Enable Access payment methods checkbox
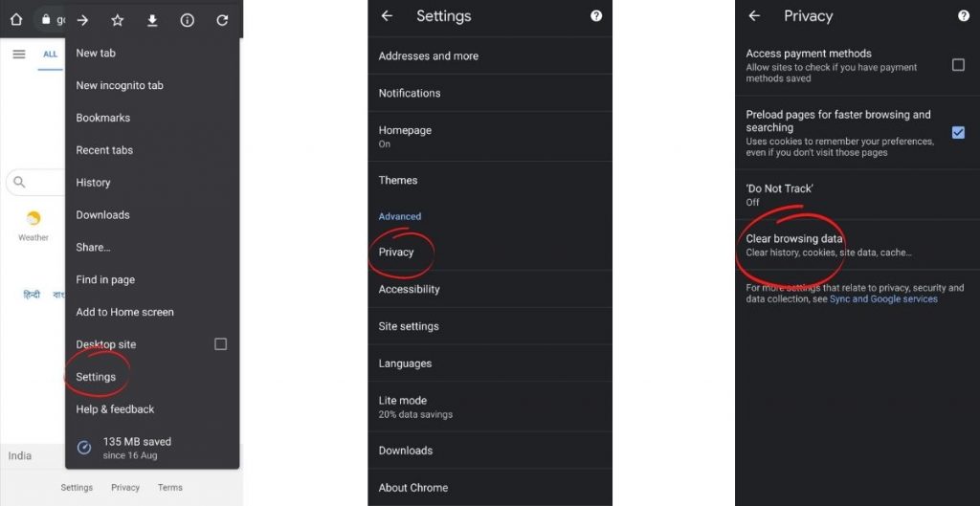The height and width of the screenshot is (506, 980). 958,65
